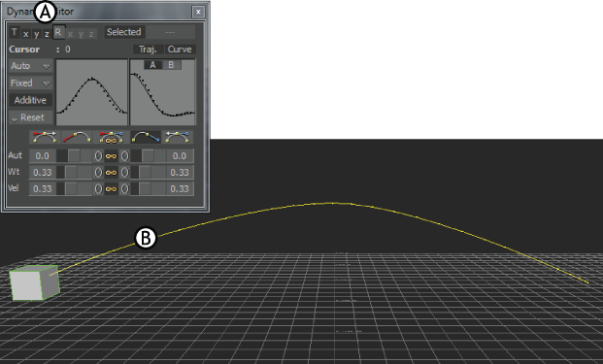
Task: Select the right tangent handle icon
Action: pos(146,137)
